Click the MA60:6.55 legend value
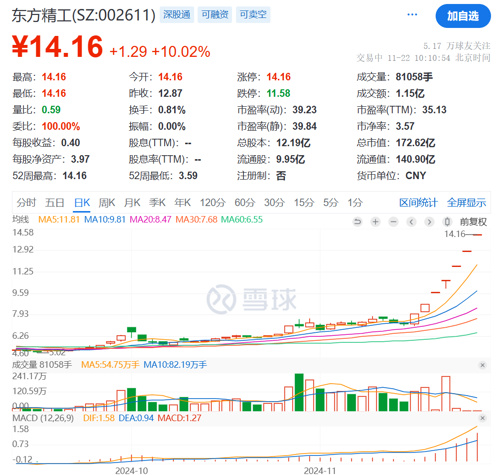The width and height of the screenshot is (500, 475). pos(242,220)
